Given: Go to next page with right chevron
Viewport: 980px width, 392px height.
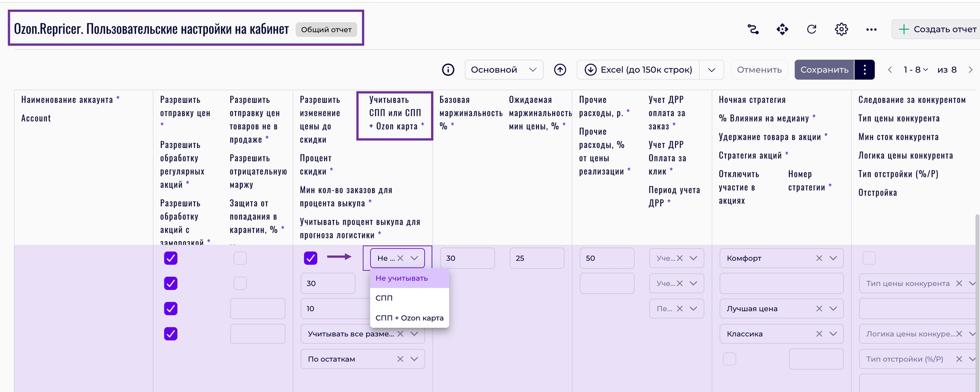Looking at the screenshot, I should click(x=970, y=70).
